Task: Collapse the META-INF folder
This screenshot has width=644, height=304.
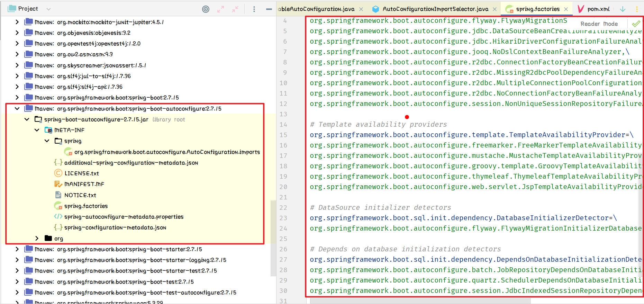Action: click(37, 130)
